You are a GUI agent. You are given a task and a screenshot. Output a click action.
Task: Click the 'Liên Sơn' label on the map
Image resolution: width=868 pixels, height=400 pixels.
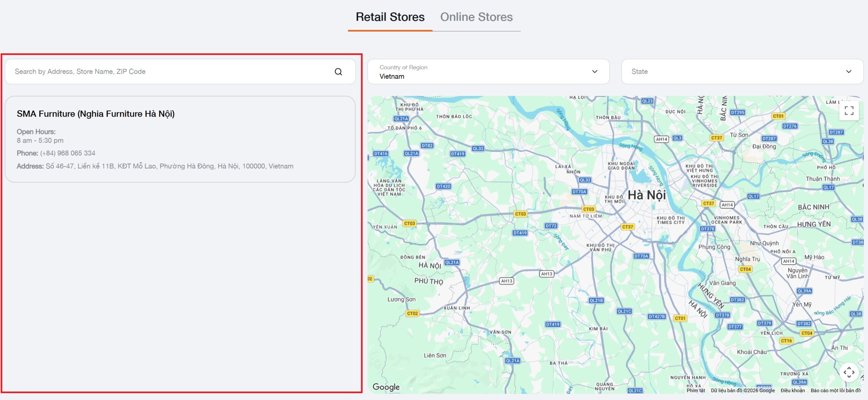point(435,355)
